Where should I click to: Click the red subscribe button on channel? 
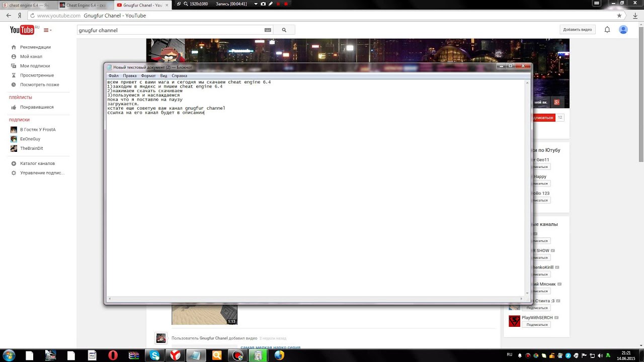click(x=543, y=118)
